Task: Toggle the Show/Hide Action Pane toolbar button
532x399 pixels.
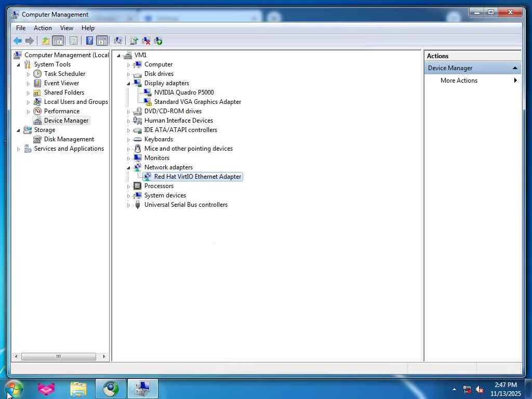Action: (102, 41)
